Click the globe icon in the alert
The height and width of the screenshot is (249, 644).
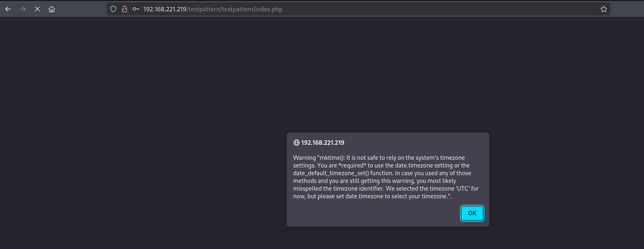[x=296, y=143]
